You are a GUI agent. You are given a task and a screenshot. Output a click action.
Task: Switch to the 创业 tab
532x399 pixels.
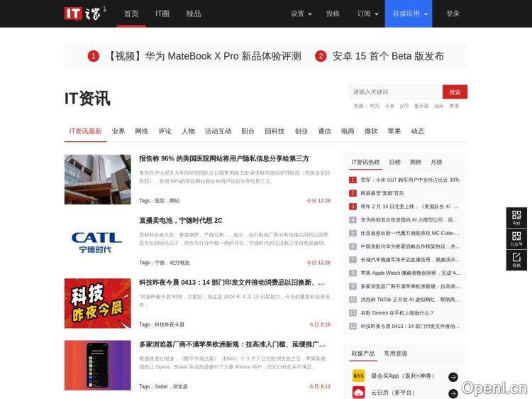[x=301, y=131]
